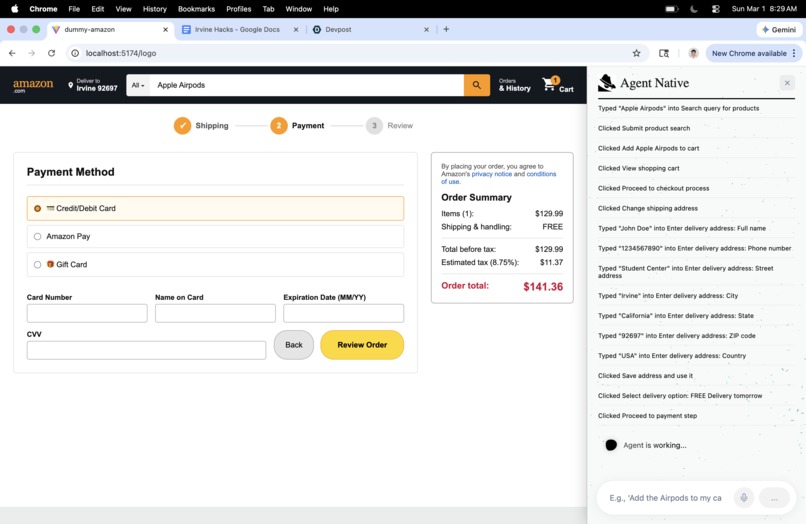Screen dimensions: 806x524
Task: Open the privacy notice link
Action: pos(491,174)
